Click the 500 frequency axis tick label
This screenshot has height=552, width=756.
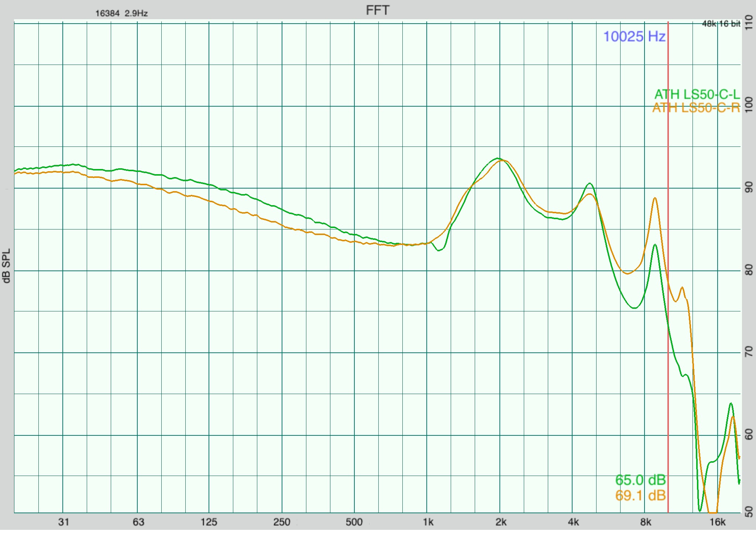(354, 522)
